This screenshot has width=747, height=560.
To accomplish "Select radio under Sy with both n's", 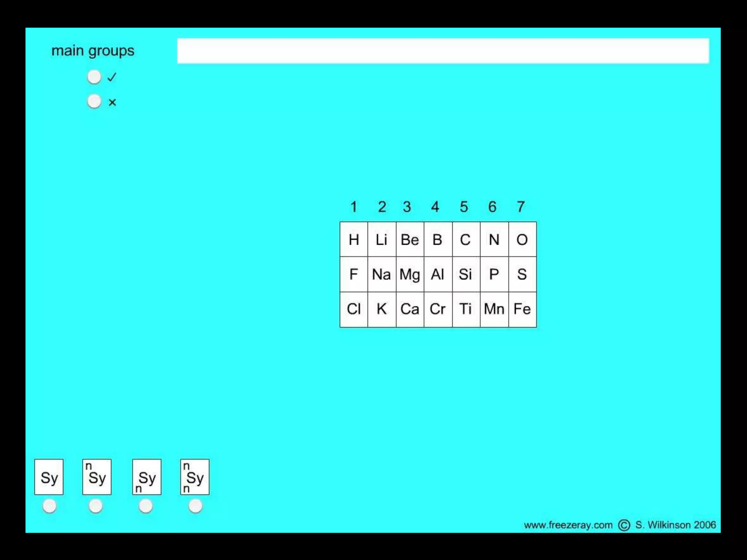I will (195, 506).
